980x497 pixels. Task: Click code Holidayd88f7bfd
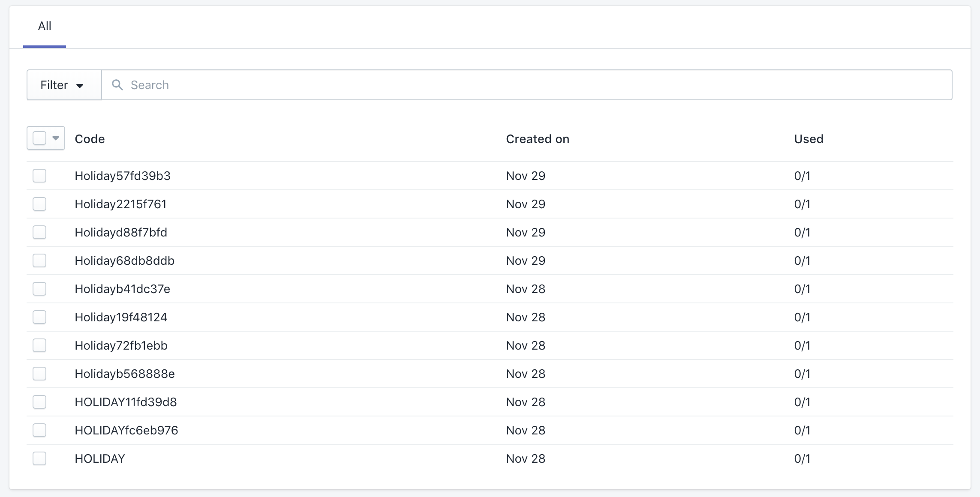(x=121, y=232)
